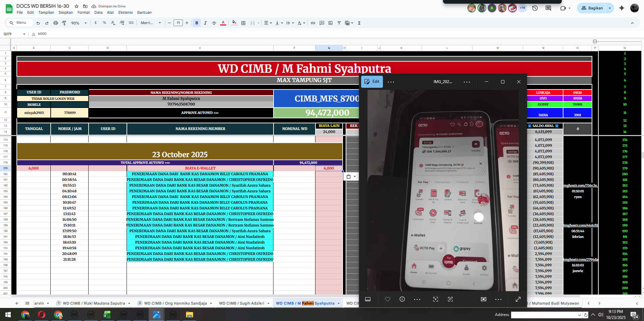Open the Sisipkan menu
This screenshot has width=644, height=321.
pos(65,12)
